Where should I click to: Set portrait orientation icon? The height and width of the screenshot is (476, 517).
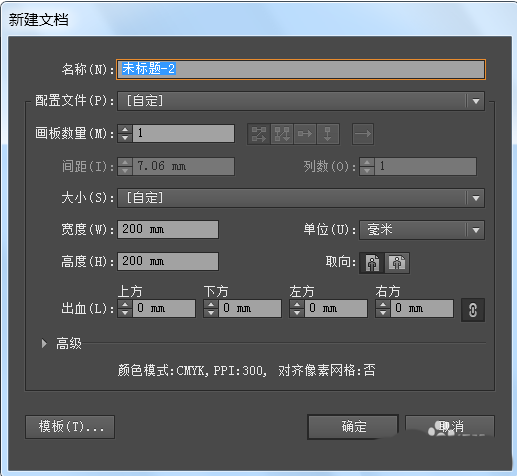(x=372, y=263)
